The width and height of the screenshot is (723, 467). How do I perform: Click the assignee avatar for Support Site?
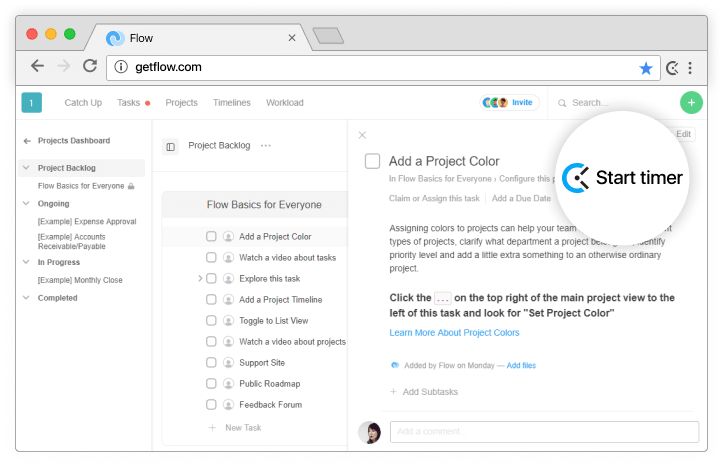228,363
